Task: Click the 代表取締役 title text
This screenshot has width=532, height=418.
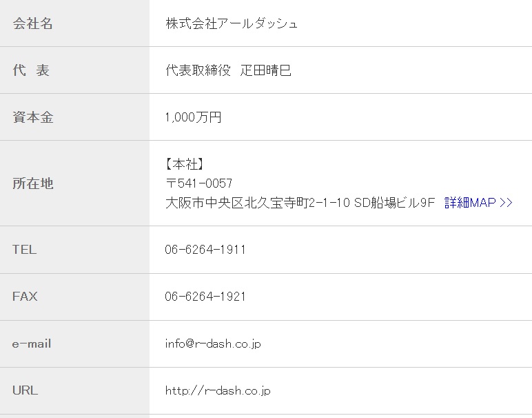Action: click(198, 70)
